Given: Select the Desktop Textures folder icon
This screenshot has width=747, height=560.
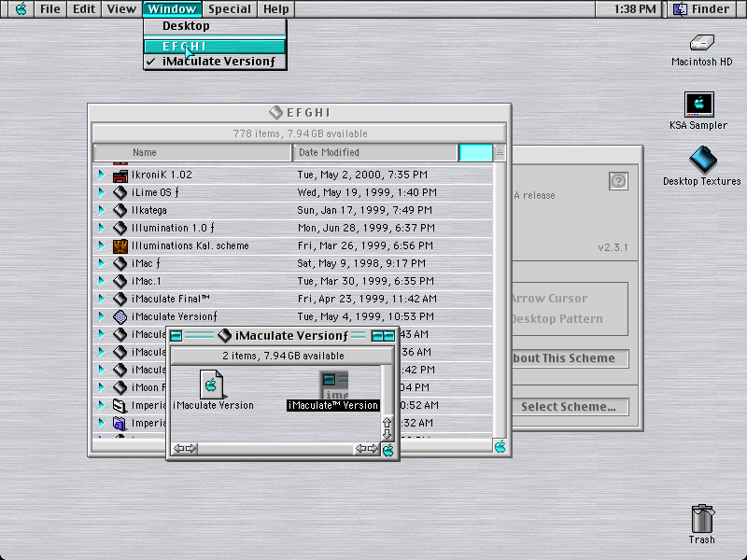Looking at the screenshot, I should tap(703, 159).
